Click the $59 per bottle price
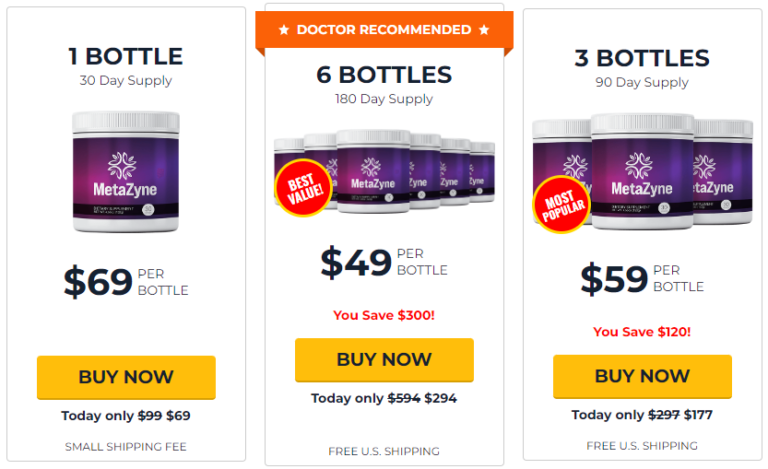The image size is (768, 469). click(x=642, y=279)
